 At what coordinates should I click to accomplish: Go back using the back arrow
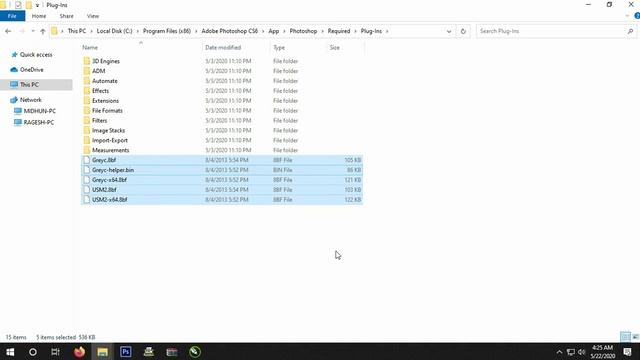pyautogui.click(x=8, y=31)
